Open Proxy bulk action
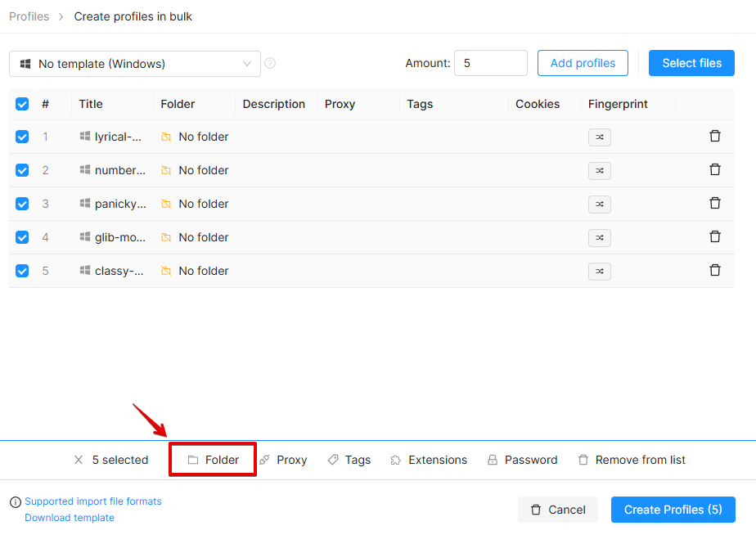The image size is (756, 535). pos(283,460)
